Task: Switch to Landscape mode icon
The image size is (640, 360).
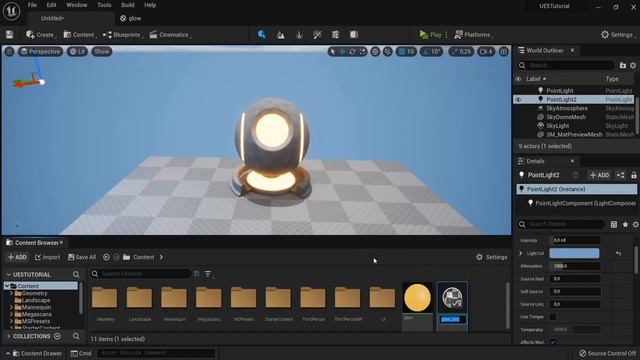Action: click(280, 35)
